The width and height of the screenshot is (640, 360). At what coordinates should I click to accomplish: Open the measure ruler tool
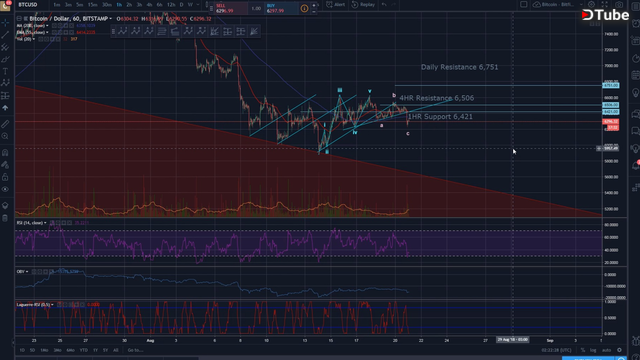(x=5, y=124)
